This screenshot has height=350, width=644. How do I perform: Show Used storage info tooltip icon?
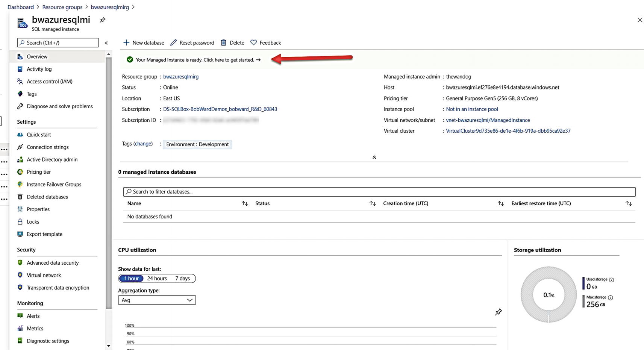611,280
